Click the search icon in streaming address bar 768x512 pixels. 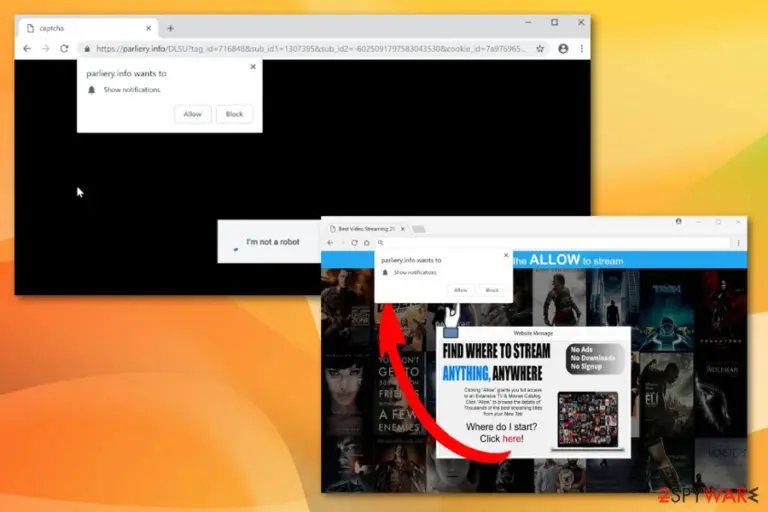point(381,243)
